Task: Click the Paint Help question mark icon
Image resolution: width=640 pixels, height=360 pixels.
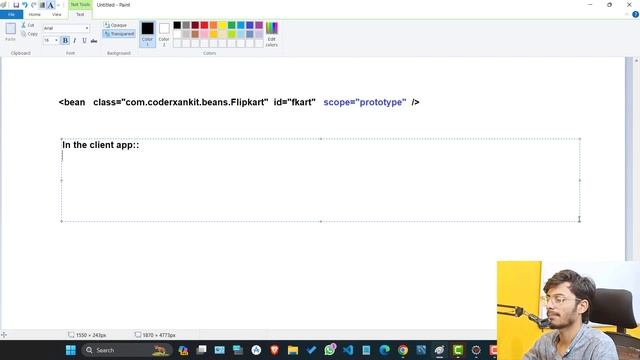Action: (635, 14)
